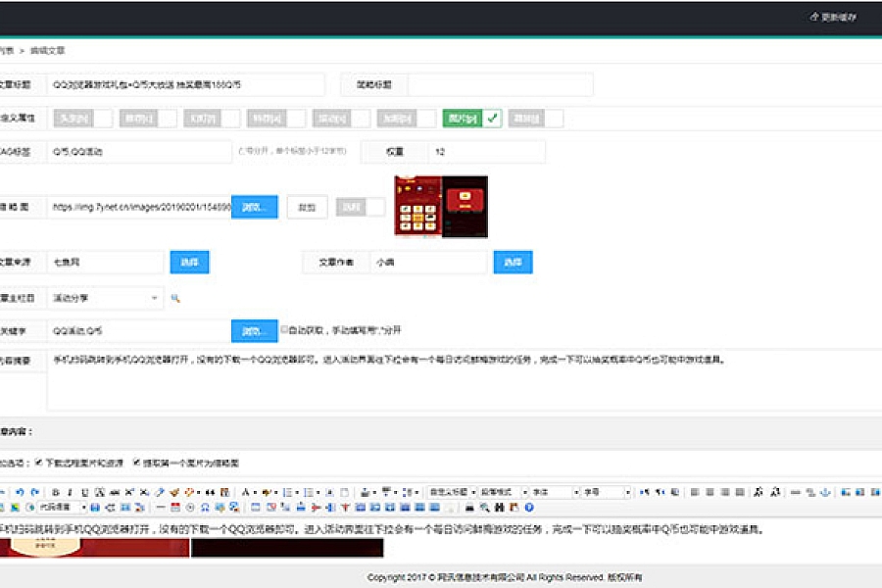Screen dimensions: 882x588
Task: Click the 浏览 button beside the keywords field
Action: coord(254,331)
